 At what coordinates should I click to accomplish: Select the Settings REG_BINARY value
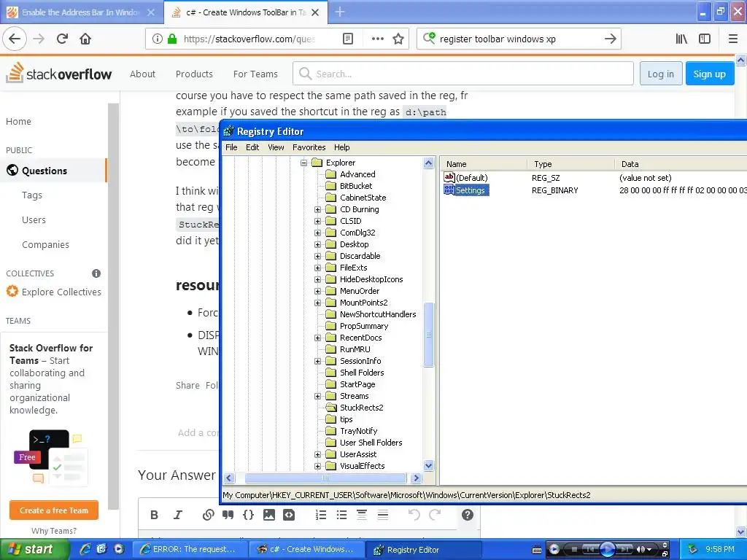click(x=470, y=190)
